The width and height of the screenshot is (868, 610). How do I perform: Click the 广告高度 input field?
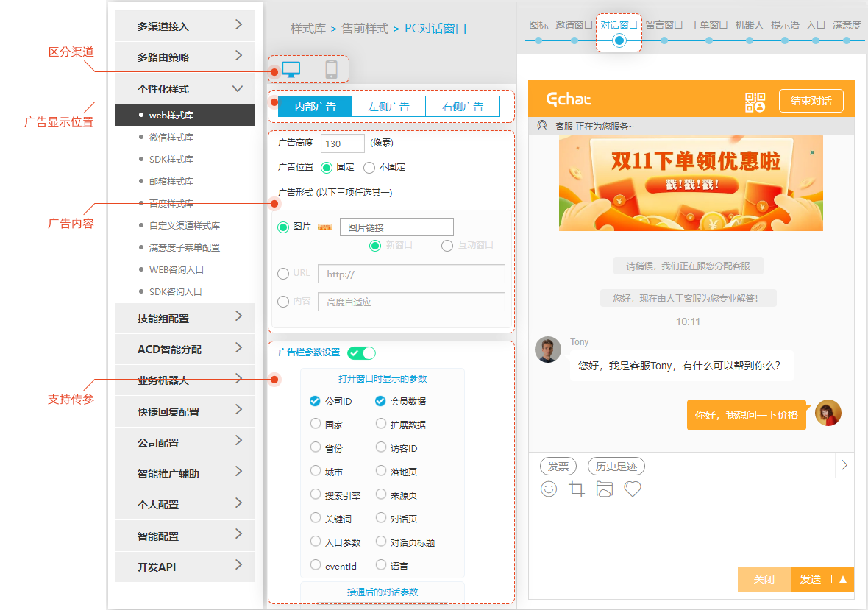click(342, 143)
